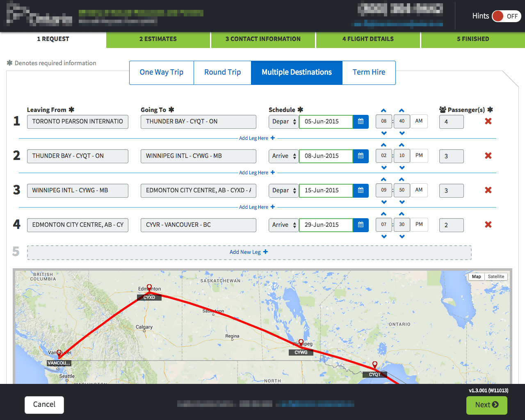The height and width of the screenshot is (420, 525).
Task: Open calendar picker for leg 1 date
Action: tap(361, 122)
